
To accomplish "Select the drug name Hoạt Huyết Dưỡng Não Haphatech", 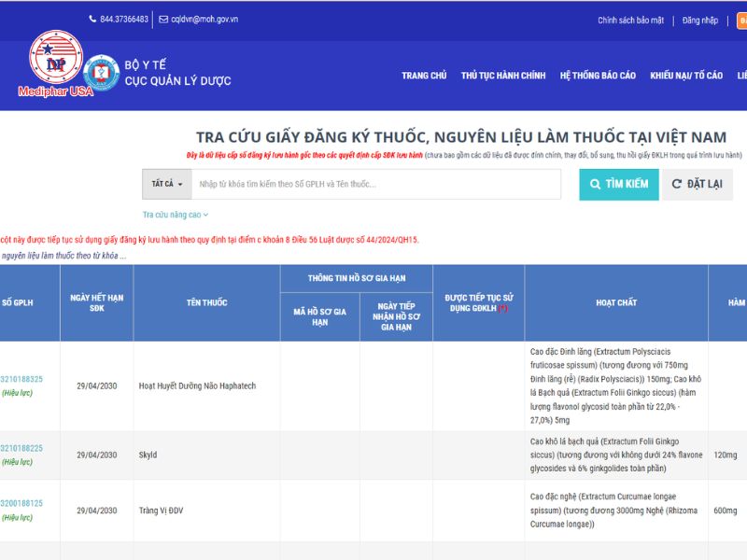I will tap(197, 385).
